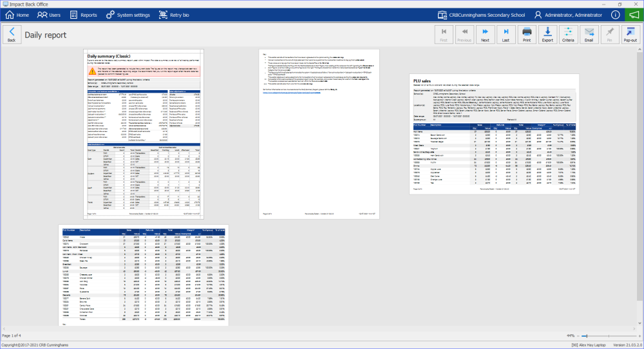Viewport: 644px width, 349px height.
Task: Click the '[90] Alex Hay Laptop' status text
Action: [588, 345]
